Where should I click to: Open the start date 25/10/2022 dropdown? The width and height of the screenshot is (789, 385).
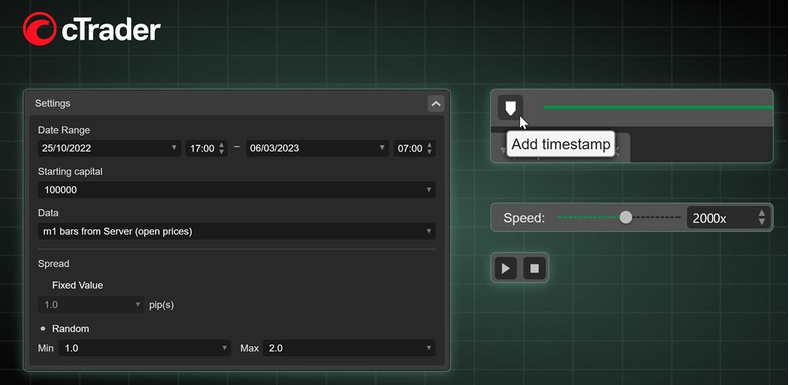pos(109,148)
